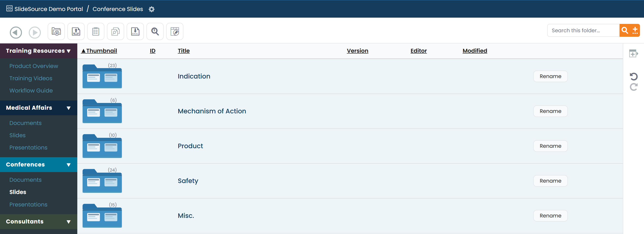Collapse the Medical Affairs section arrow
Image resolution: width=644 pixels, height=234 pixels.
[x=69, y=108]
